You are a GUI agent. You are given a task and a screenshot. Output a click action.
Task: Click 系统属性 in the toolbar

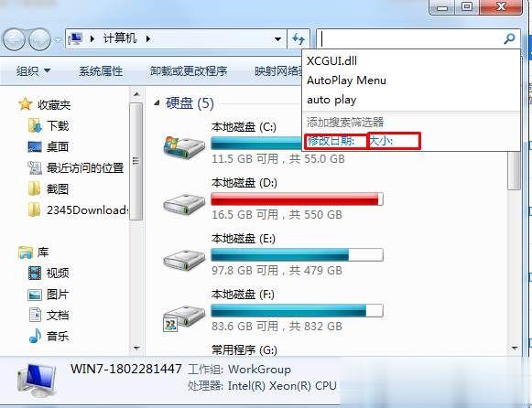coord(101,71)
